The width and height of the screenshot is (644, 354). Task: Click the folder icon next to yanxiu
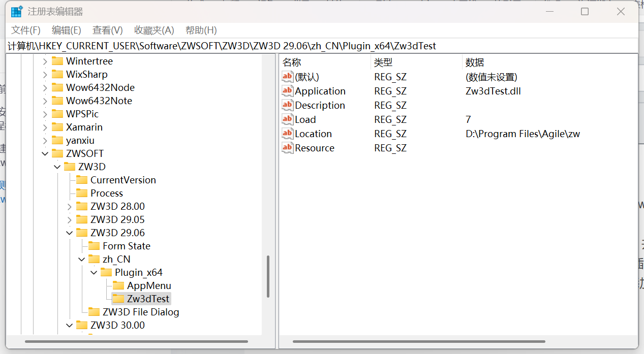point(57,140)
